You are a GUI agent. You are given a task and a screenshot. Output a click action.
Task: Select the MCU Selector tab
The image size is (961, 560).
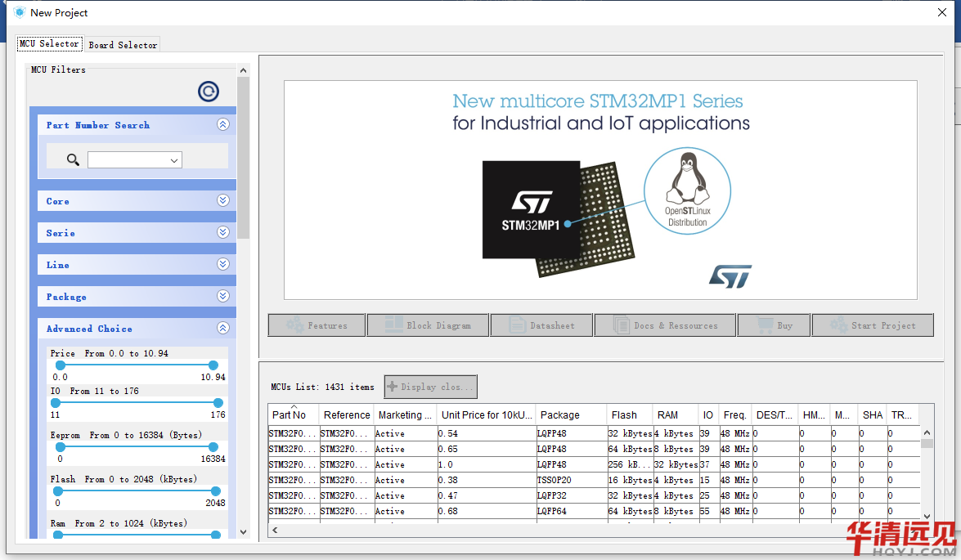(x=49, y=43)
